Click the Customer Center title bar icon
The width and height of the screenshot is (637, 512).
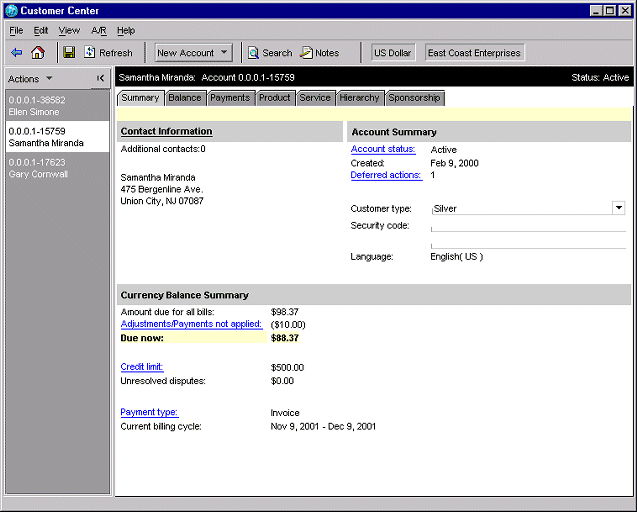click(11, 10)
